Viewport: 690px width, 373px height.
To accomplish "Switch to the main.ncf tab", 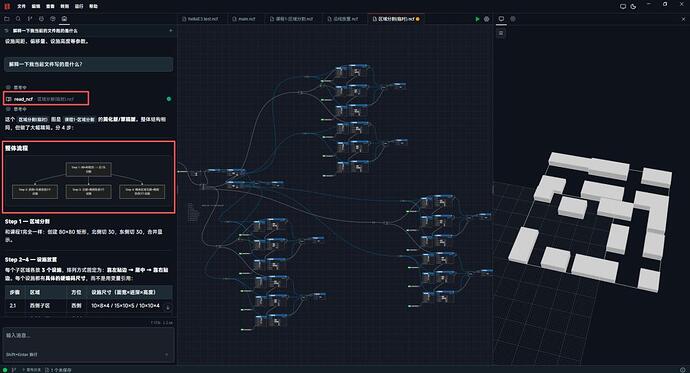I will coord(244,19).
